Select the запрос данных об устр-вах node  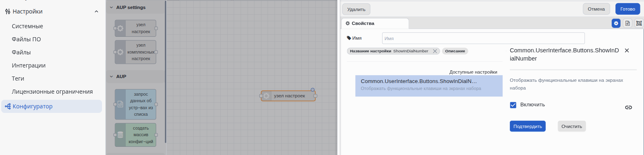[135, 104]
